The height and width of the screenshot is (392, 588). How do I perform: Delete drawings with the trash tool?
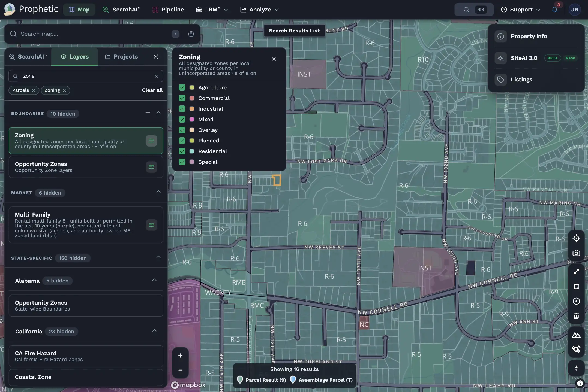pyautogui.click(x=576, y=316)
